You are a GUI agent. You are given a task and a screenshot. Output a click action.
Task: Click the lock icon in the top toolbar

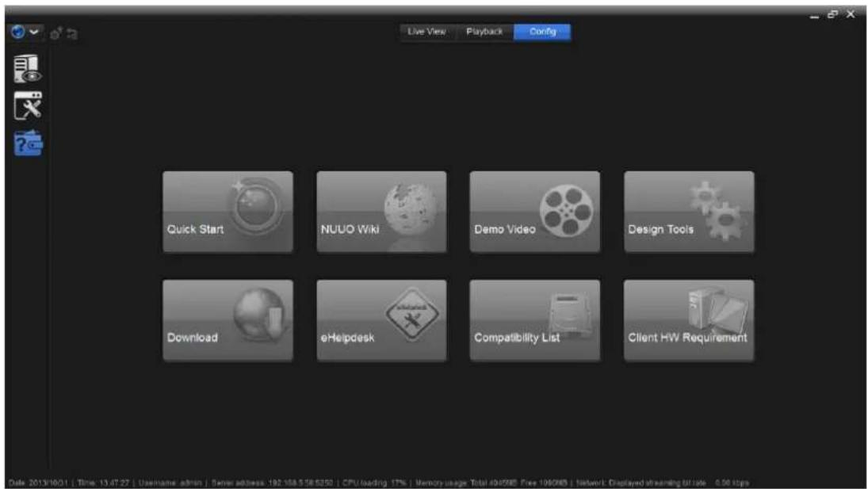[55, 34]
